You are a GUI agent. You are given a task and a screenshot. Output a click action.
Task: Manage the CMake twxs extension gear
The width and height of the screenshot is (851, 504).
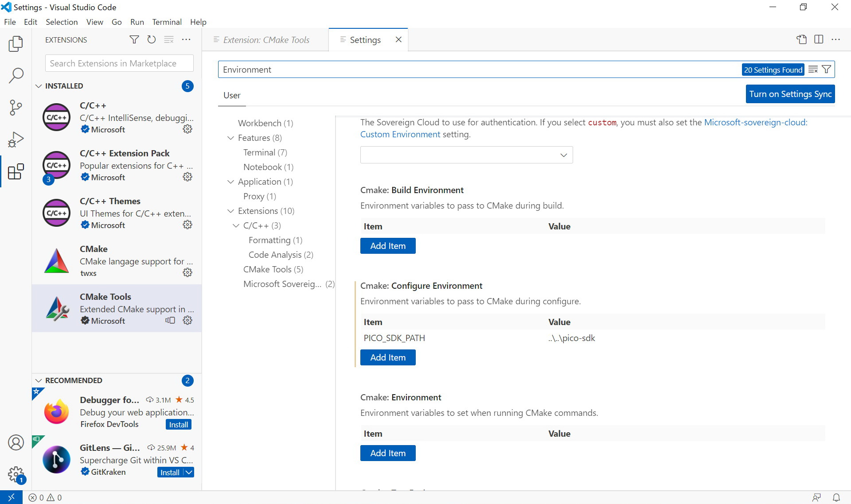187,272
